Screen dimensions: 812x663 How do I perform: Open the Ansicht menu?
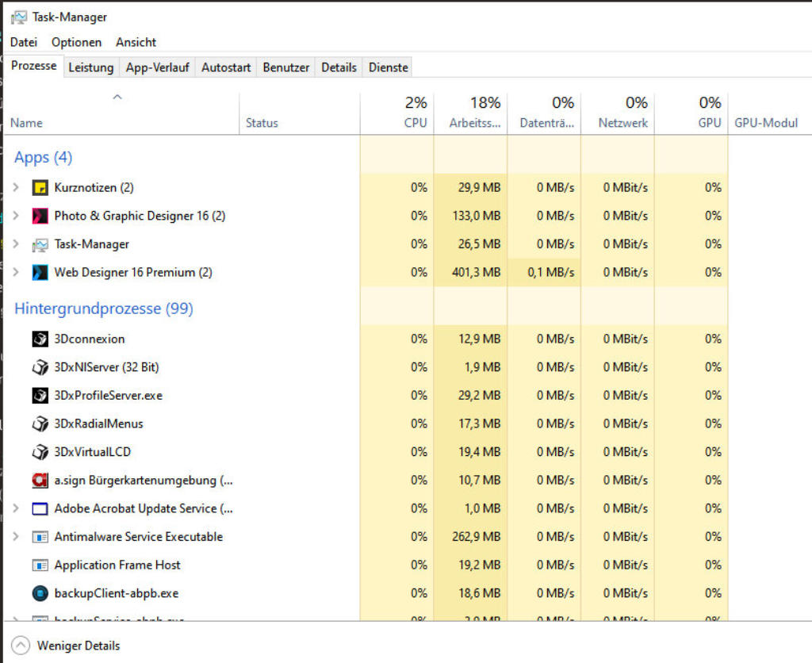[x=136, y=42]
